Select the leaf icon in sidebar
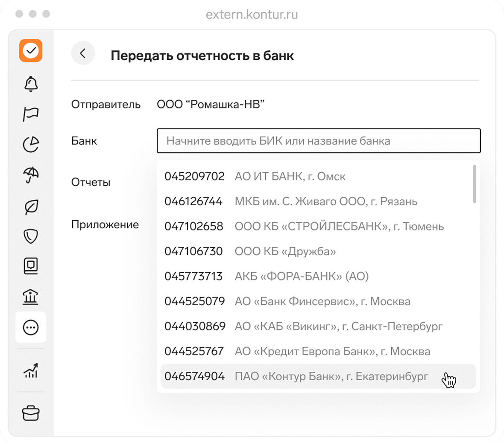The image size is (504, 443). point(31,207)
